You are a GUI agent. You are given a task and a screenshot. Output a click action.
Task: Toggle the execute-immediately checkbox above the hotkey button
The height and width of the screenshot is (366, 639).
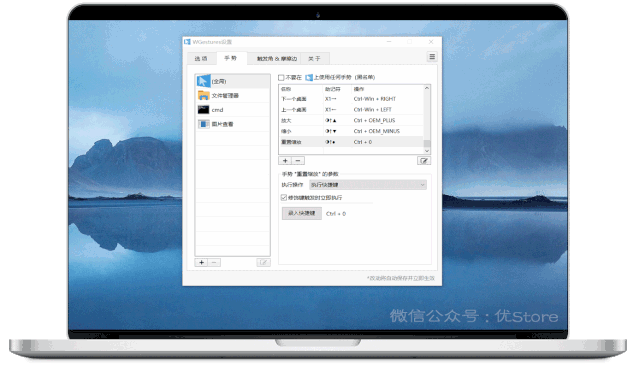click(x=284, y=198)
